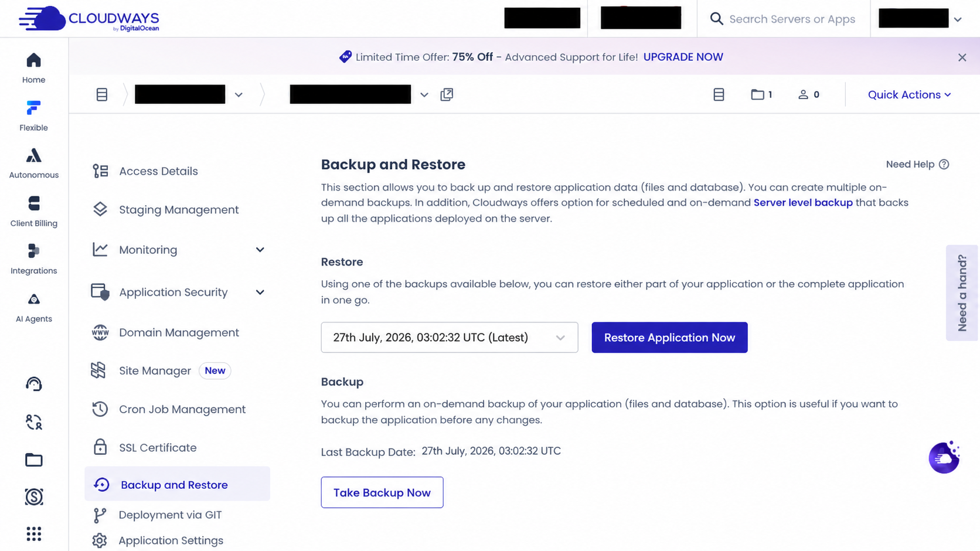Image resolution: width=980 pixels, height=551 pixels.
Task: Open the cloud chatbot bubble
Action: pyautogui.click(x=944, y=457)
